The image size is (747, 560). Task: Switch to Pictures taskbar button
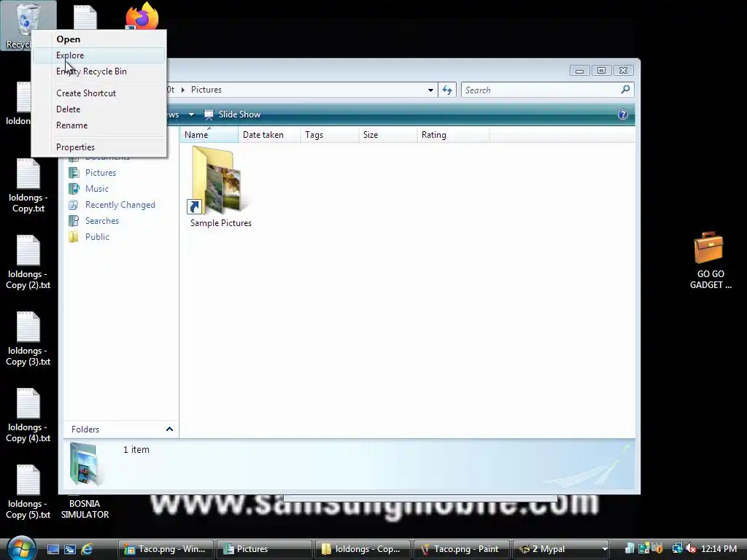264,549
